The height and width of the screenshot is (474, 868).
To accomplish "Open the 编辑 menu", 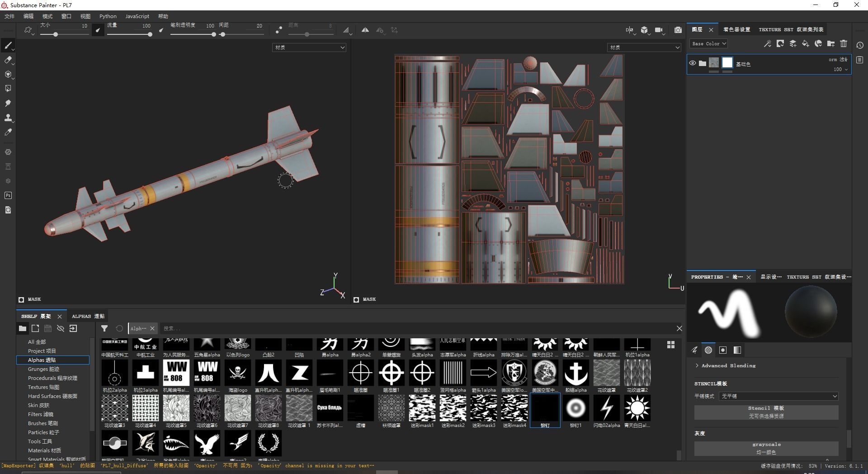I will (28, 16).
